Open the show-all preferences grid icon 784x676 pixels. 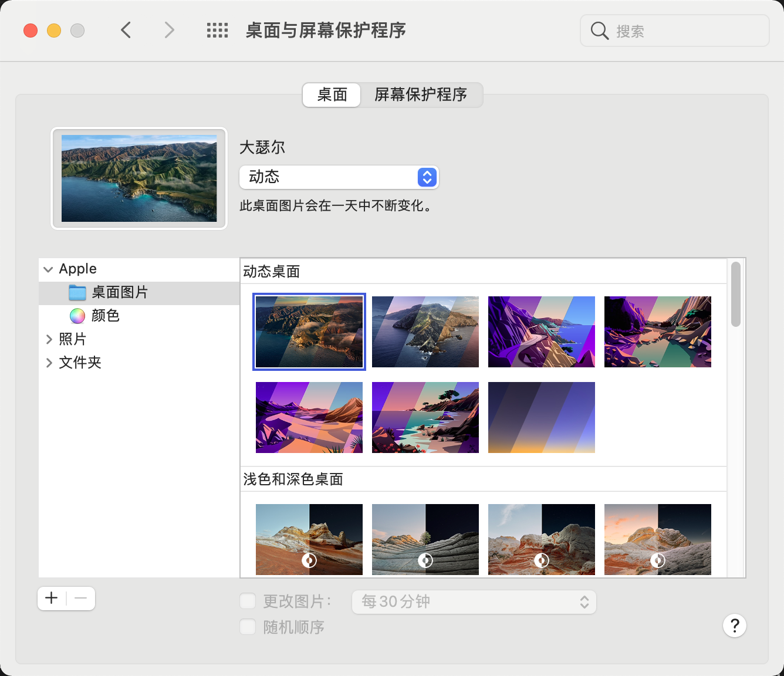pos(217,31)
